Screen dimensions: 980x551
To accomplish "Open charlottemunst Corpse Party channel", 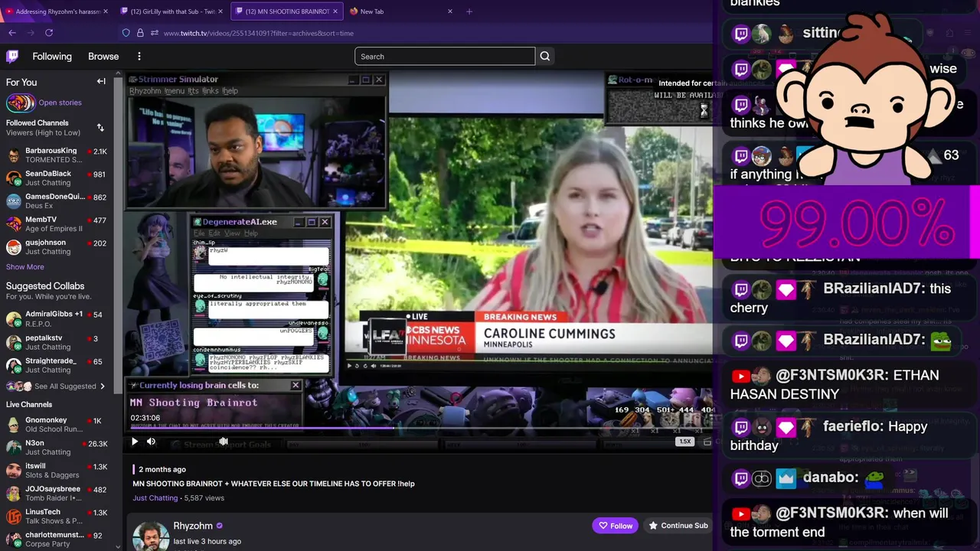I will [58, 540].
